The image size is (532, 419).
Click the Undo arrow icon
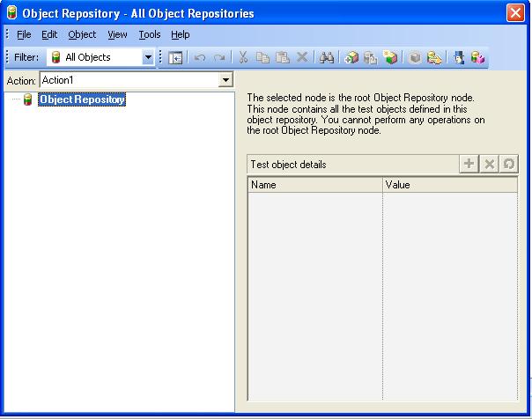coord(199,57)
